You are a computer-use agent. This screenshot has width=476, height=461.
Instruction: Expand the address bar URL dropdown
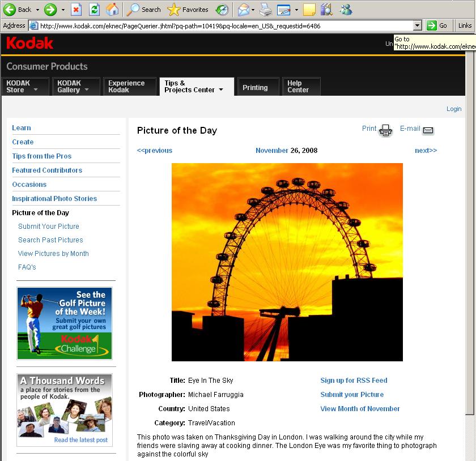pyautogui.click(x=418, y=25)
